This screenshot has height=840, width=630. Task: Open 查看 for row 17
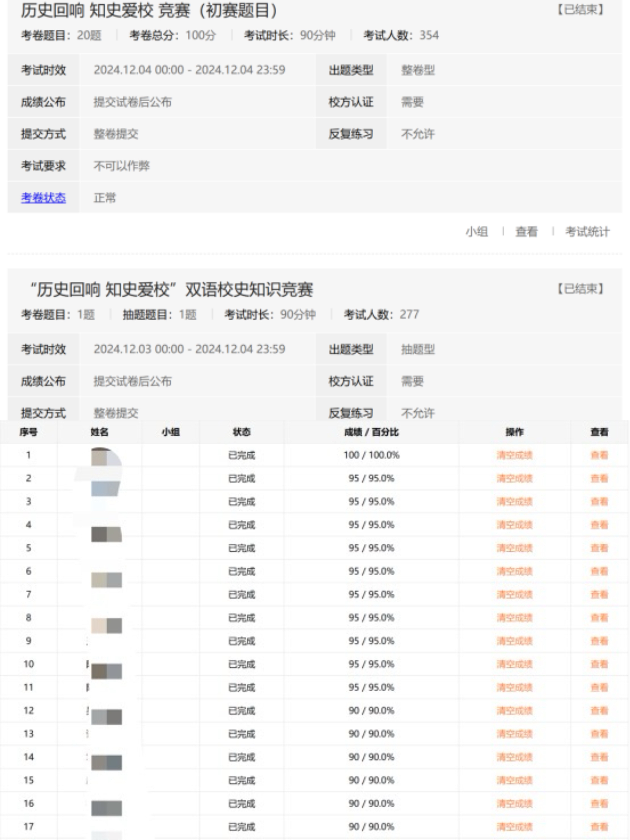(599, 827)
